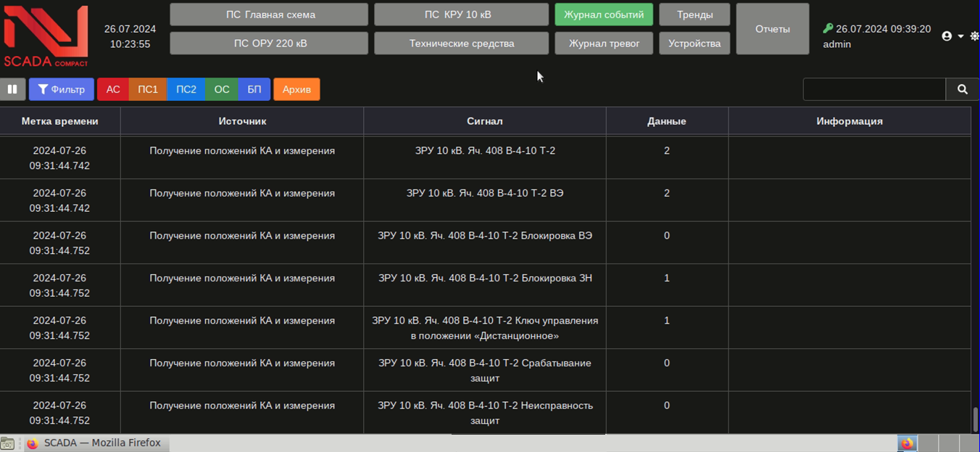Open the Архив archive view
Screen dimensions: 980x452
point(296,89)
